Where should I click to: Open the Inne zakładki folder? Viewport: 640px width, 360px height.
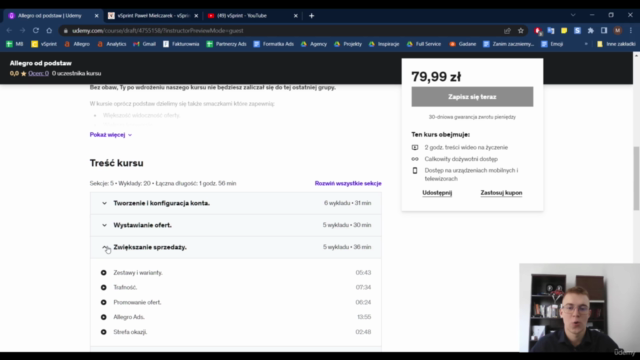(616, 44)
